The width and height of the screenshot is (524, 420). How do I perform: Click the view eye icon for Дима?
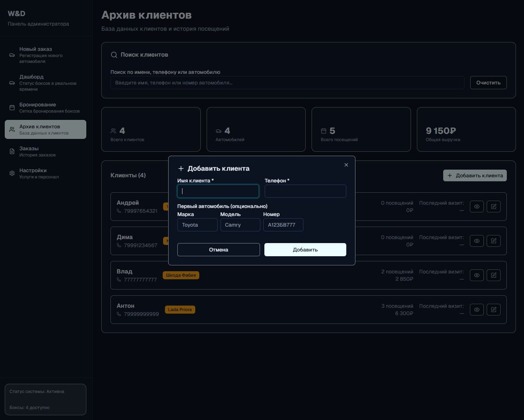pos(476,241)
